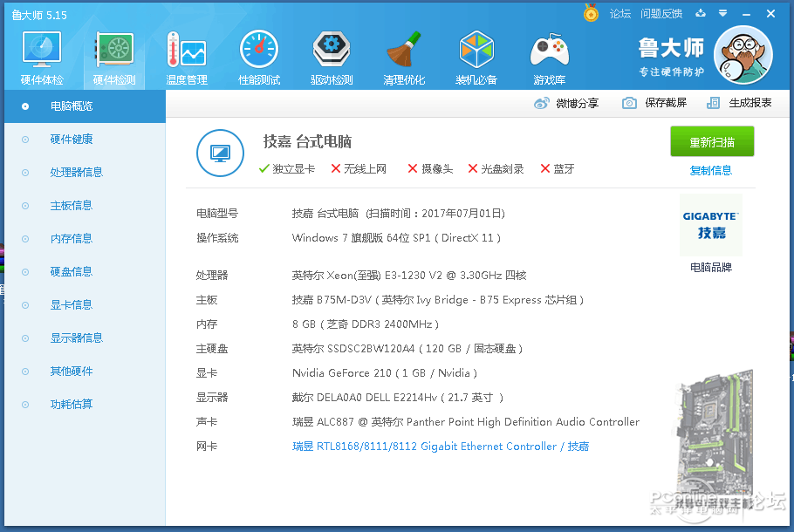The width and height of the screenshot is (794, 532).
Task: Click the 电脑品牌 label
Action: pos(711,267)
